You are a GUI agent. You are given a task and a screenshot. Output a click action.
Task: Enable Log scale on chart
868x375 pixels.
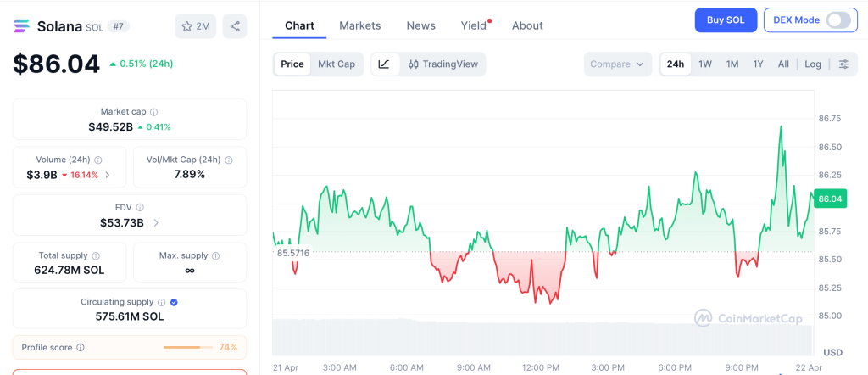tap(813, 64)
